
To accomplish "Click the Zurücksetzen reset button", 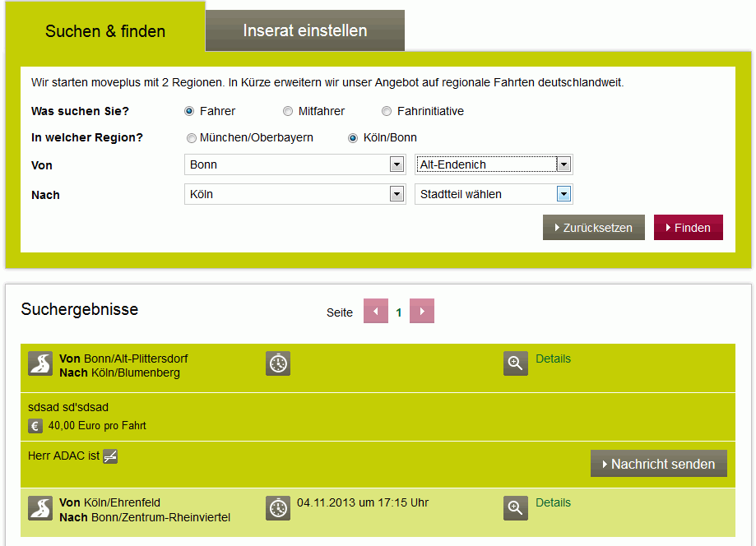I will tap(593, 228).
